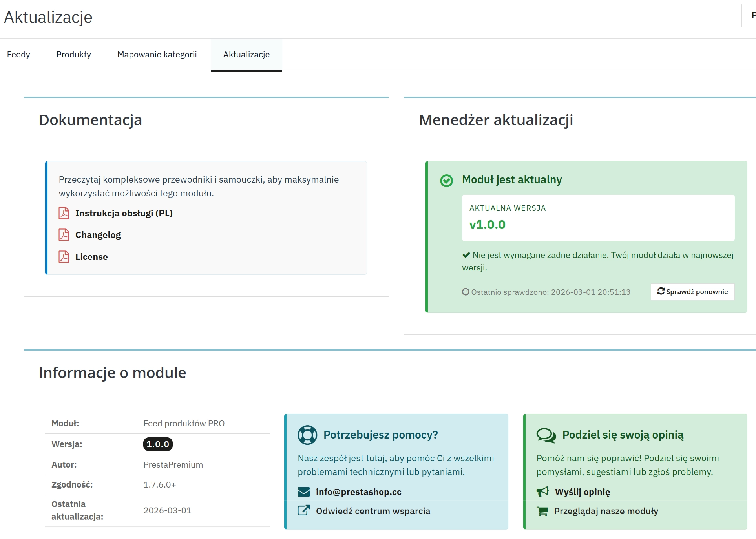Open the Odwiedź centrum wsparcia link

[373, 511]
